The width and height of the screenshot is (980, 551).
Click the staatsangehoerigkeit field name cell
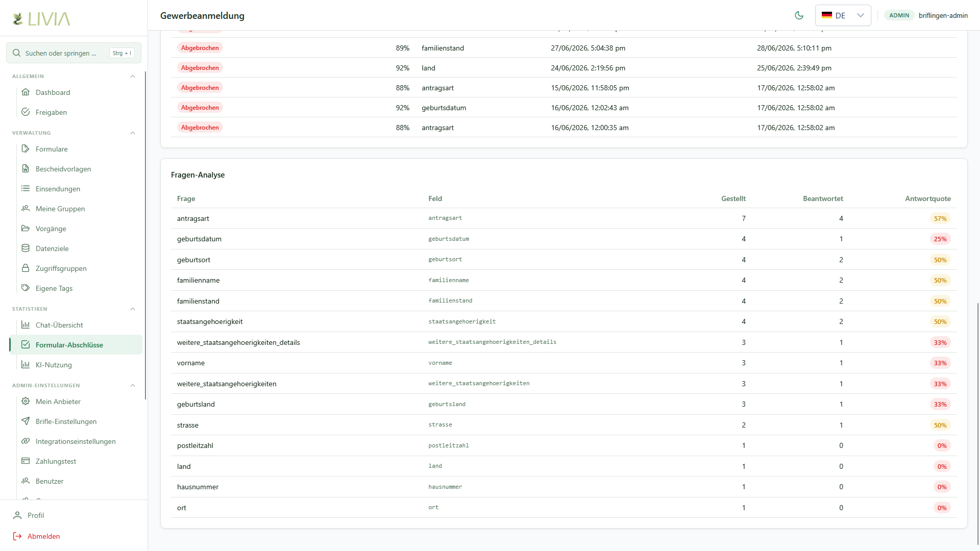point(462,321)
